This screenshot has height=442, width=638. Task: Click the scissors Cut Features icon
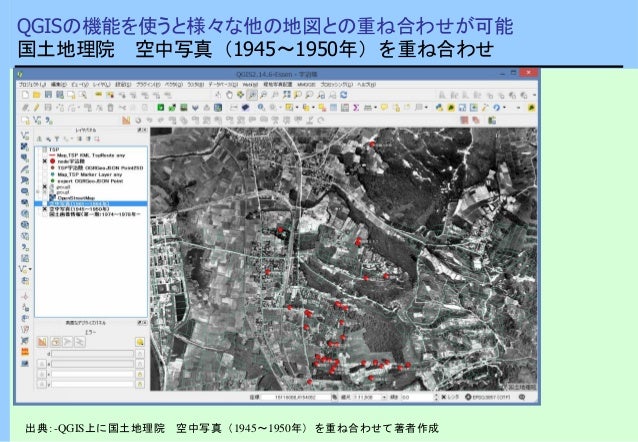pyautogui.click(x=122, y=107)
